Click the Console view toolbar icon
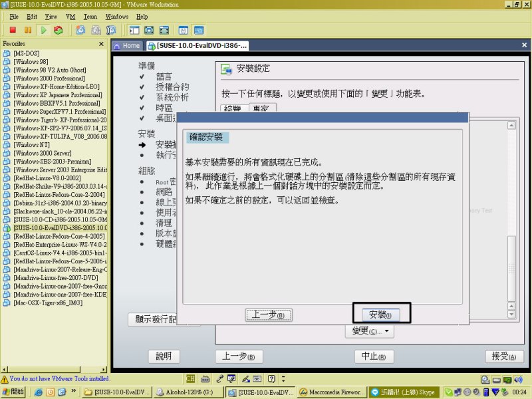 click(x=199, y=30)
